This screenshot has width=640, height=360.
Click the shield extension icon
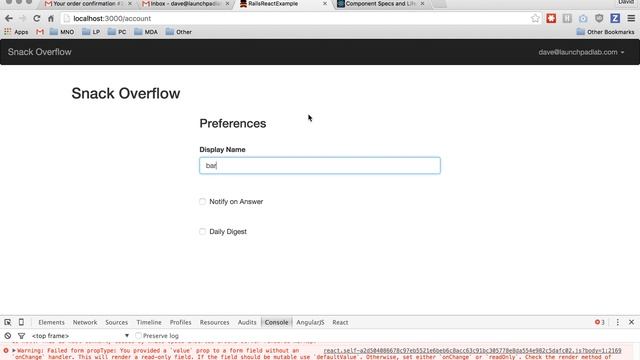[x=599, y=18]
